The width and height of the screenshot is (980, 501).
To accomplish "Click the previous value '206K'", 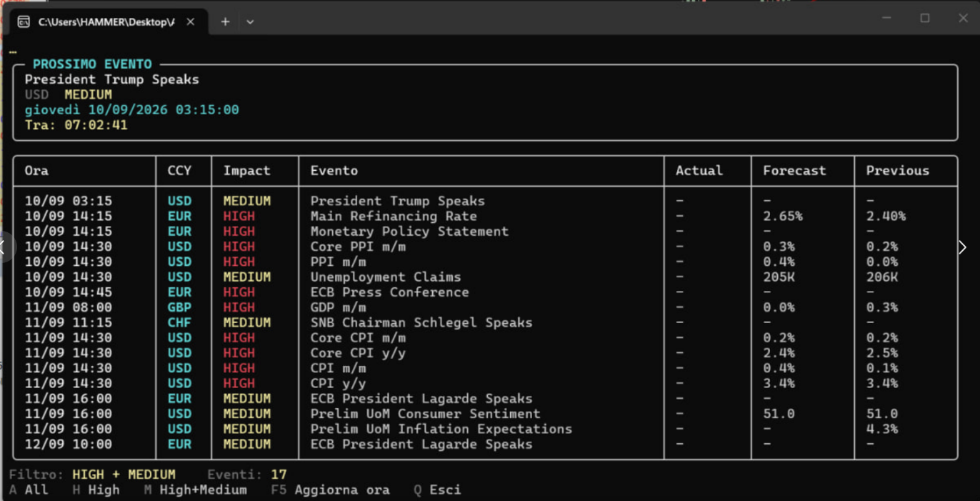I will coord(882,277).
